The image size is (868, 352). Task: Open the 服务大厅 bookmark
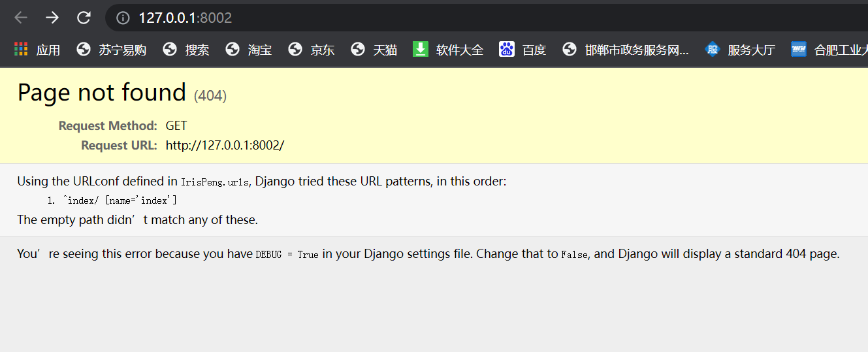click(x=740, y=50)
